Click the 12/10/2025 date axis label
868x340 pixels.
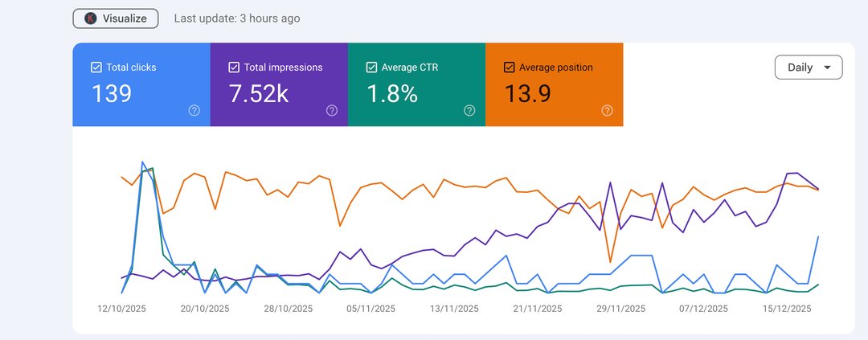pos(122,309)
